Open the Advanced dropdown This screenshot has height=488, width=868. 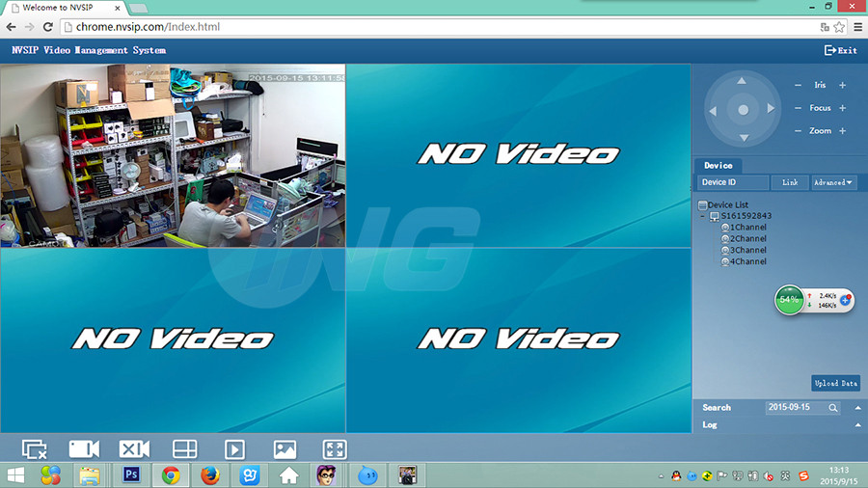click(x=833, y=182)
